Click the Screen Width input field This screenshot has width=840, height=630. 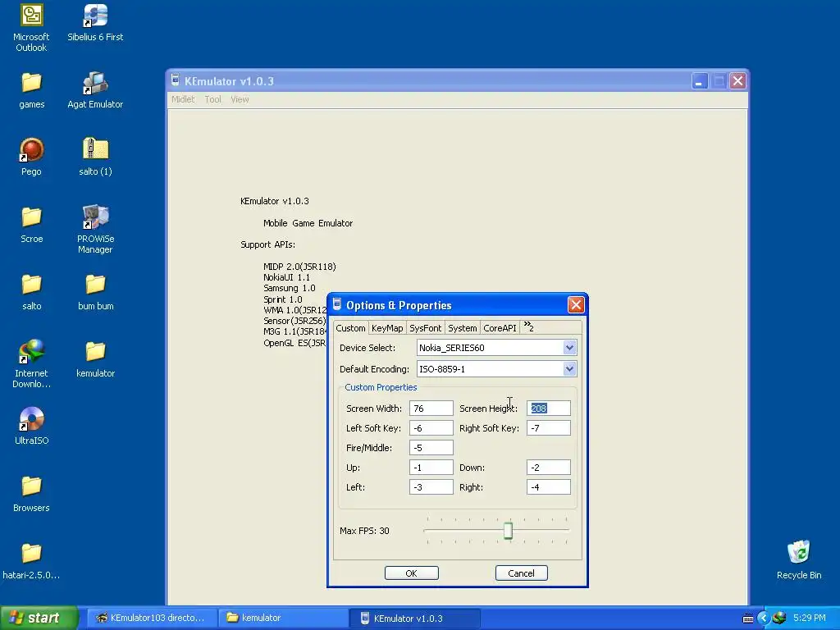(x=431, y=409)
